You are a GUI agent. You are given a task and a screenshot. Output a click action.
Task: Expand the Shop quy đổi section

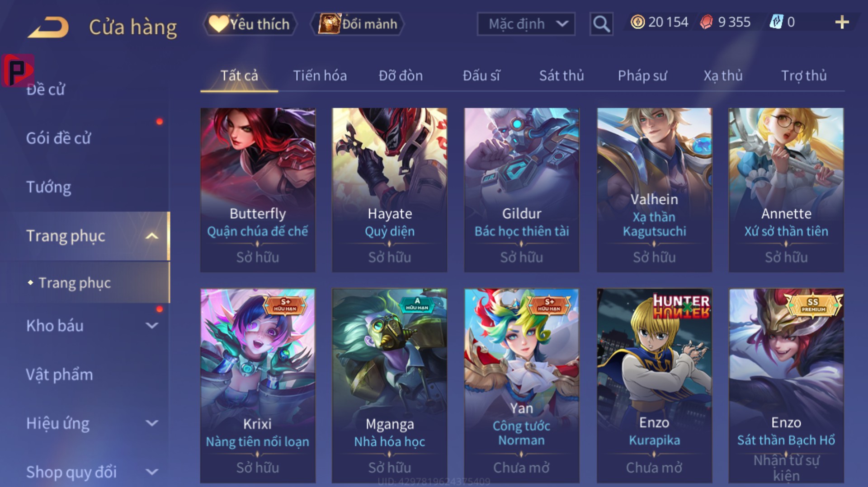tap(152, 472)
